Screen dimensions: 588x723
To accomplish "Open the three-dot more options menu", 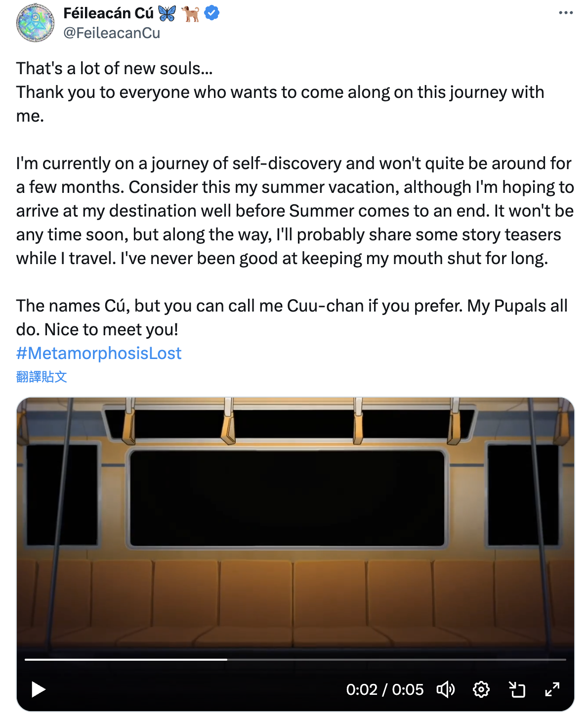I will 566,13.
